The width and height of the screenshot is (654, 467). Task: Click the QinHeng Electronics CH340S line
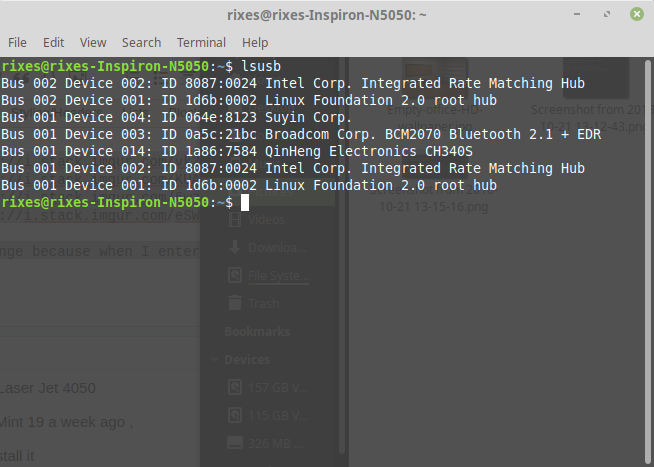coord(237,151)
